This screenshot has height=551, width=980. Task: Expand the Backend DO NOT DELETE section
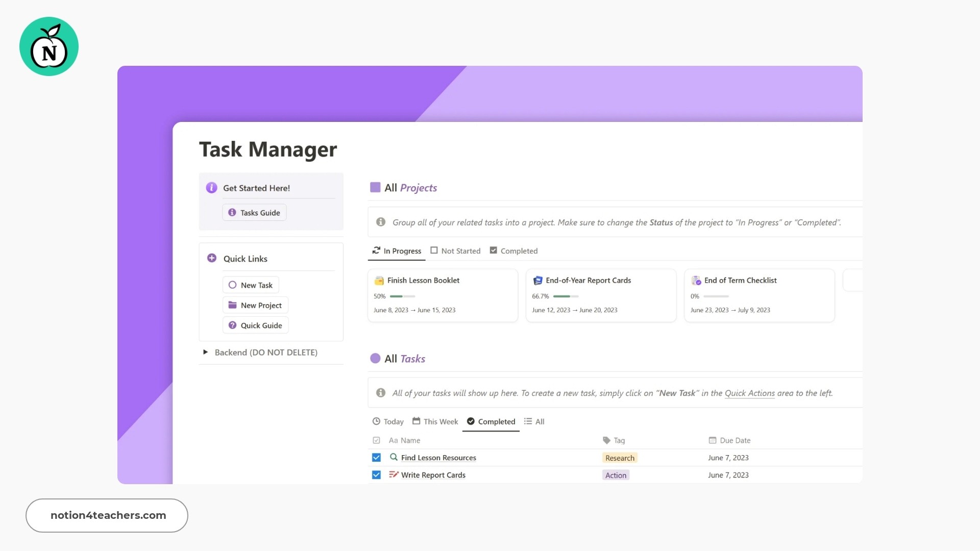click(204, 352)
